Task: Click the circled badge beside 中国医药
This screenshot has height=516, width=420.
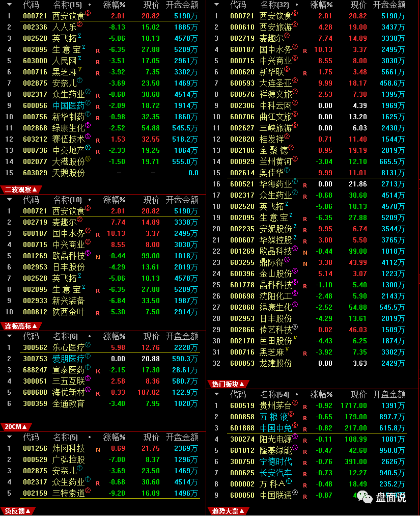Action: [x=88, y=103]
